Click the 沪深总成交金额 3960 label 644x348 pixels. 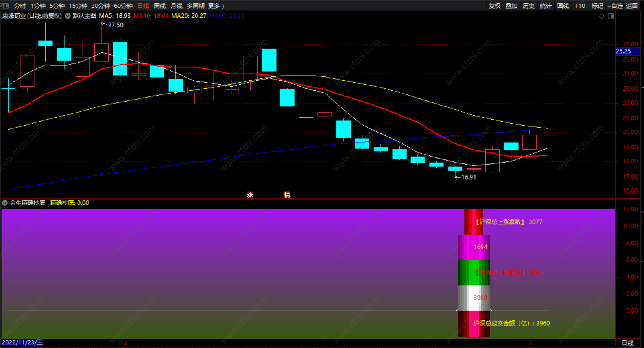click(x=511, y=323)
